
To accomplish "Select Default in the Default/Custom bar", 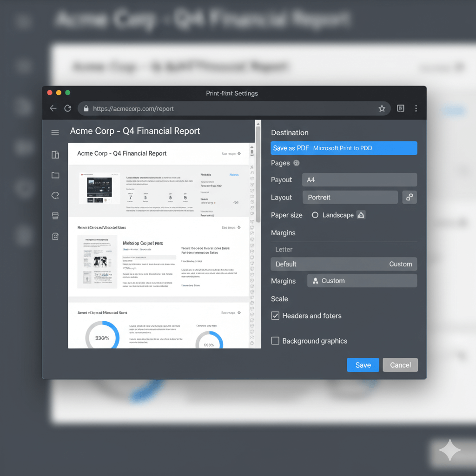I will pyautogui.click(x=286, y=264).
